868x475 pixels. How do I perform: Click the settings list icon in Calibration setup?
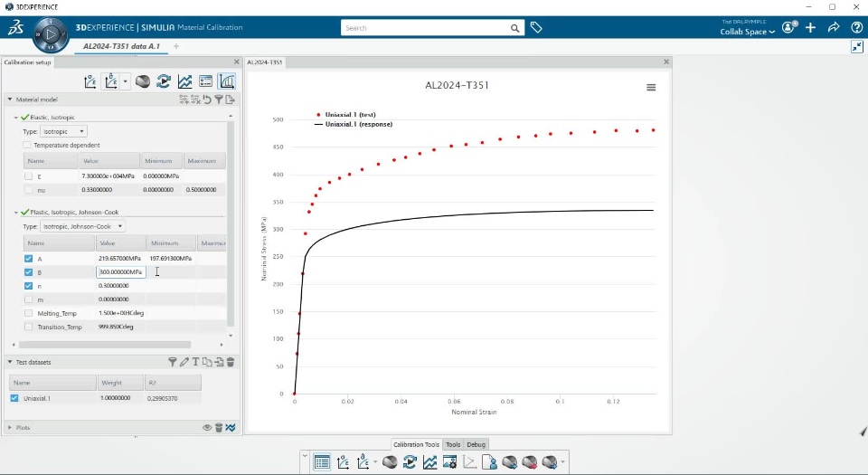(205, 81)
